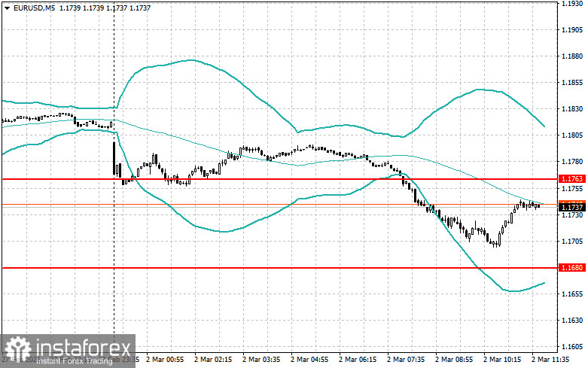588x368 pixels.
Task: Click the 1.1705 price axis value
Action: [x=572, y=241]
